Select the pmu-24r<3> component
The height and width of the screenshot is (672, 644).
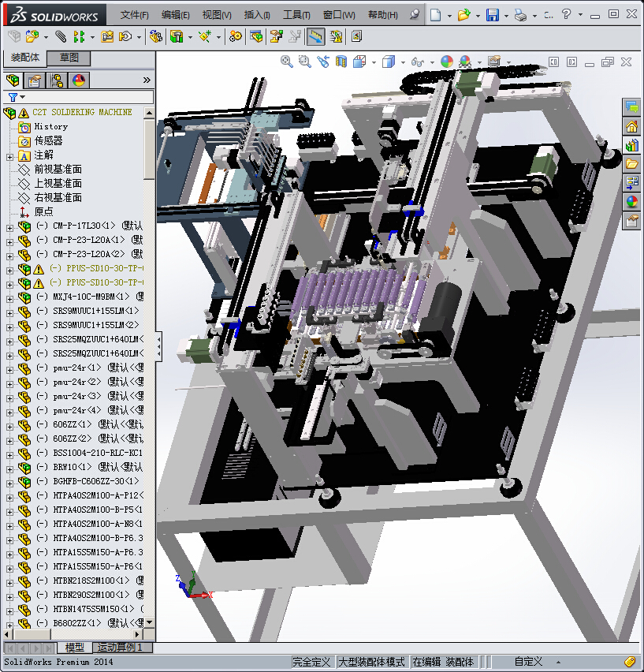pos(90,396)
